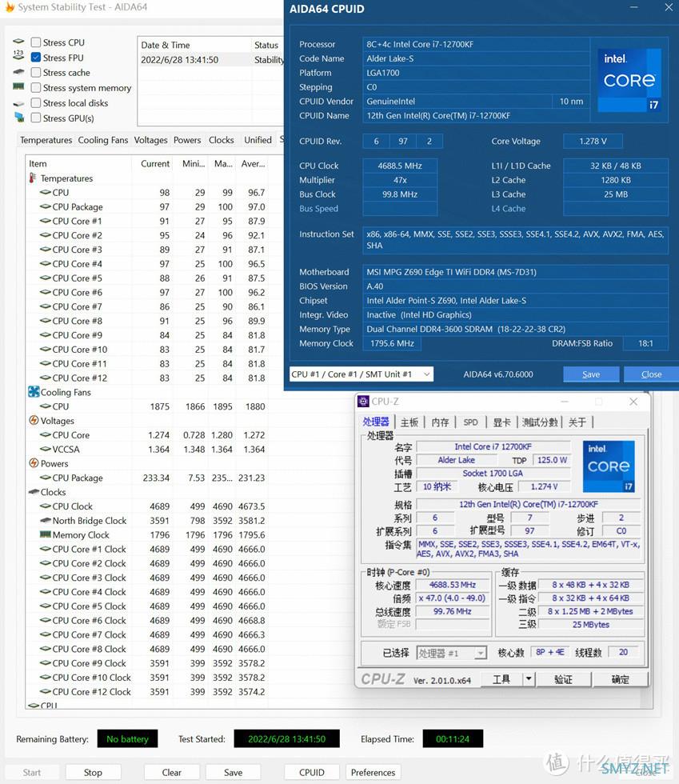This screenshot has width=679, height=784.
Task: Enable the Stress local disks checkbox
Action: click(36, 102)
